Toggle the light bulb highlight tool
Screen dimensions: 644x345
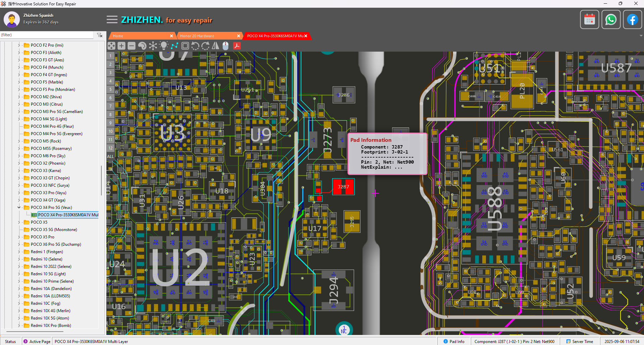(164, 46)
